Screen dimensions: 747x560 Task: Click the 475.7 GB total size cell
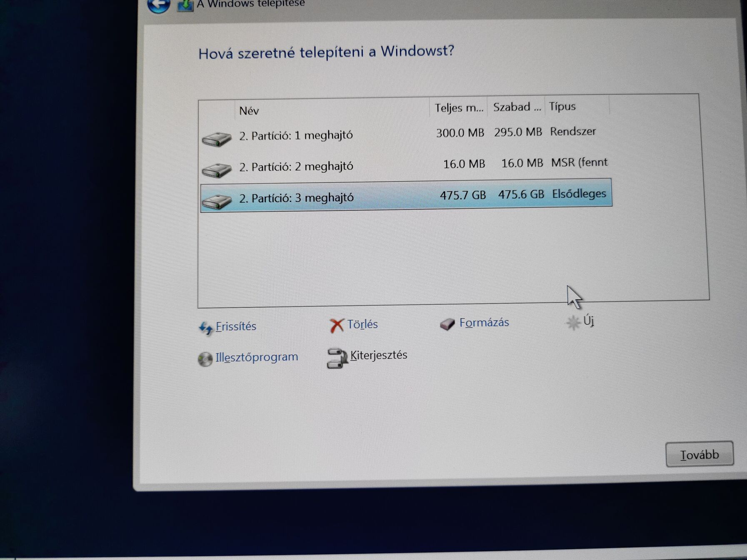pyautogui.click(x=463, y=195)
